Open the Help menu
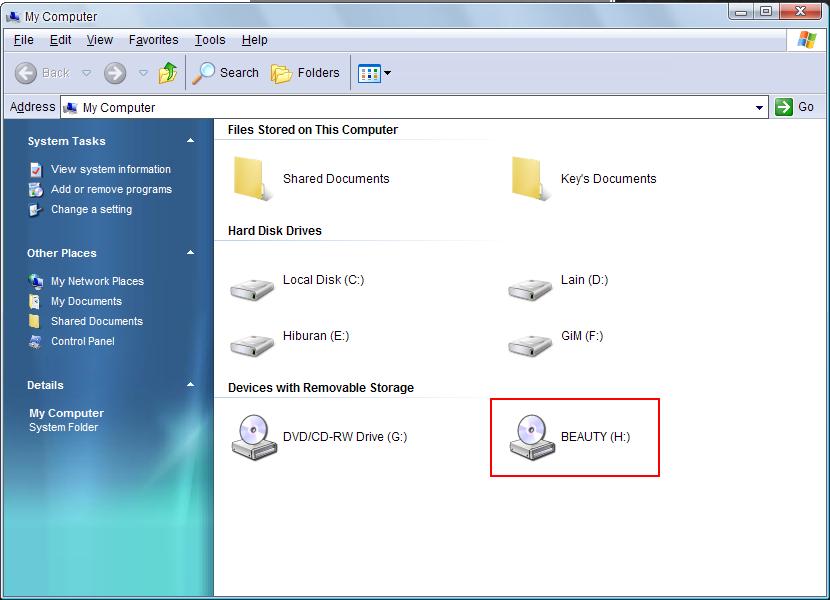The width and height of the screenshot is (830, 600). [x=255, y=40]
